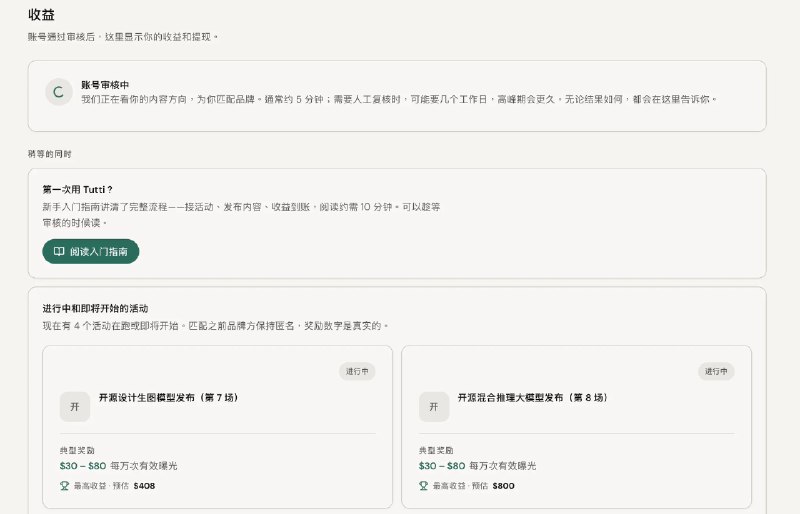Click the 收益 page heading
The width and height of the screenshot is (800, 514).
coord(41,14)
